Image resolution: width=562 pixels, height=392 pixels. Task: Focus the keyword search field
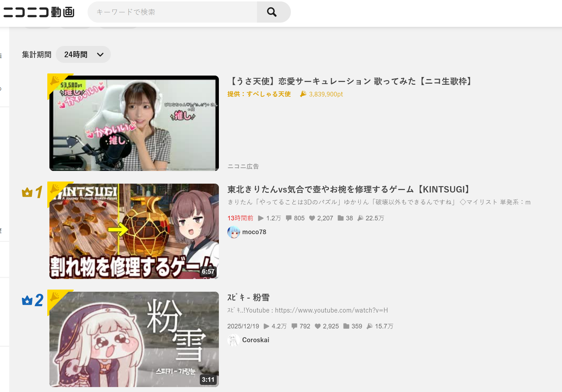pyautogui.click(x=173, y=12)
